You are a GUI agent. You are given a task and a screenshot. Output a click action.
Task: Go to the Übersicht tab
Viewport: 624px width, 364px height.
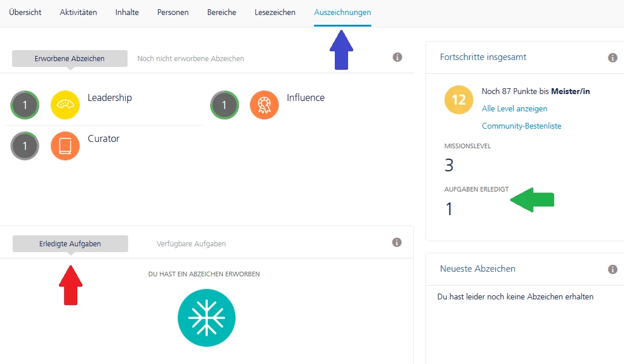[x=25, y=12]
